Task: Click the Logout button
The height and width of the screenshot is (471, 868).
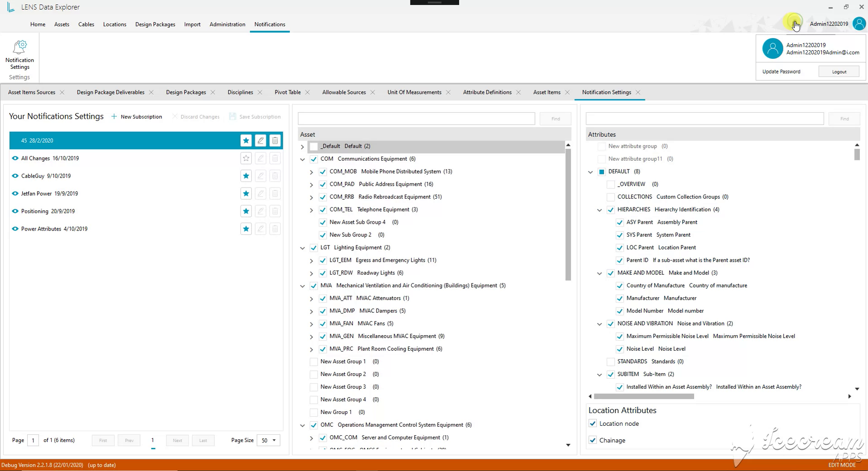Action: pos(839,72)
